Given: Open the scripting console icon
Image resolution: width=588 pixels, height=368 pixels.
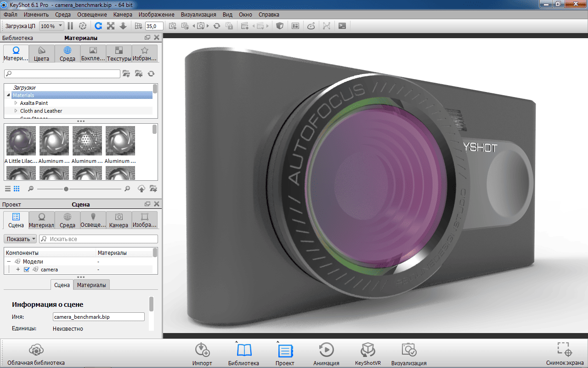Looking at the screenshot, I should pyautogui.click(x=342, y=26).
